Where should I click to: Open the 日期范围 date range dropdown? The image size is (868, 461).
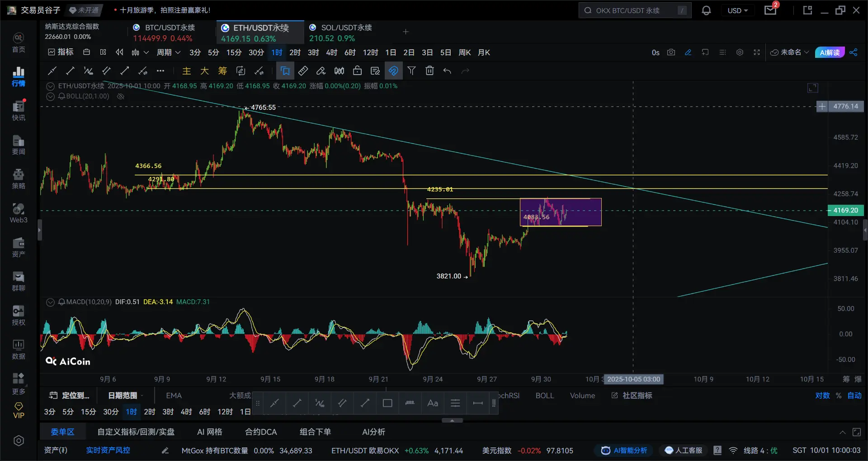[126, 395]
